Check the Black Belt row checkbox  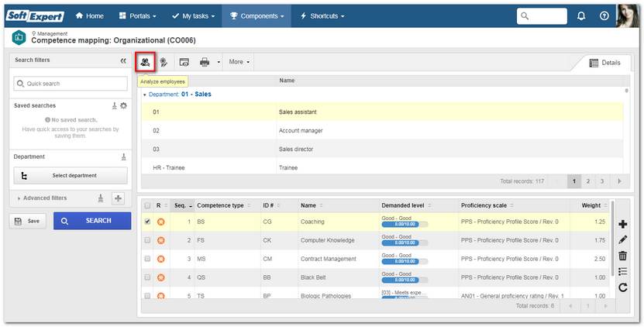tap(147, 277)
